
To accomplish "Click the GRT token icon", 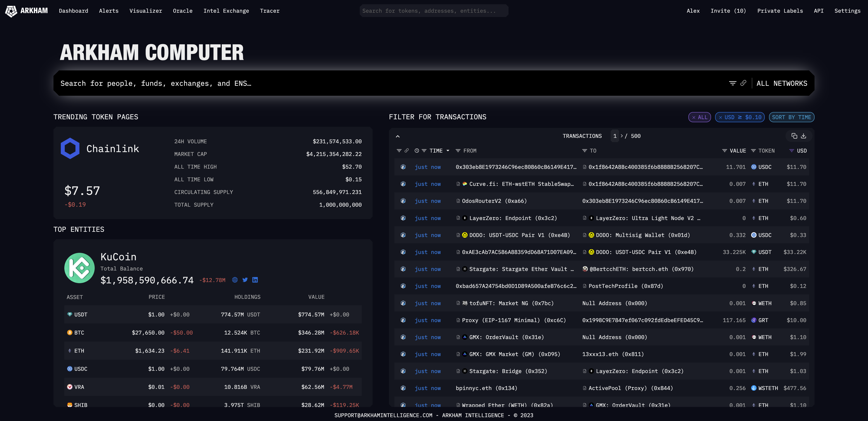I will [x=754, y=320].
